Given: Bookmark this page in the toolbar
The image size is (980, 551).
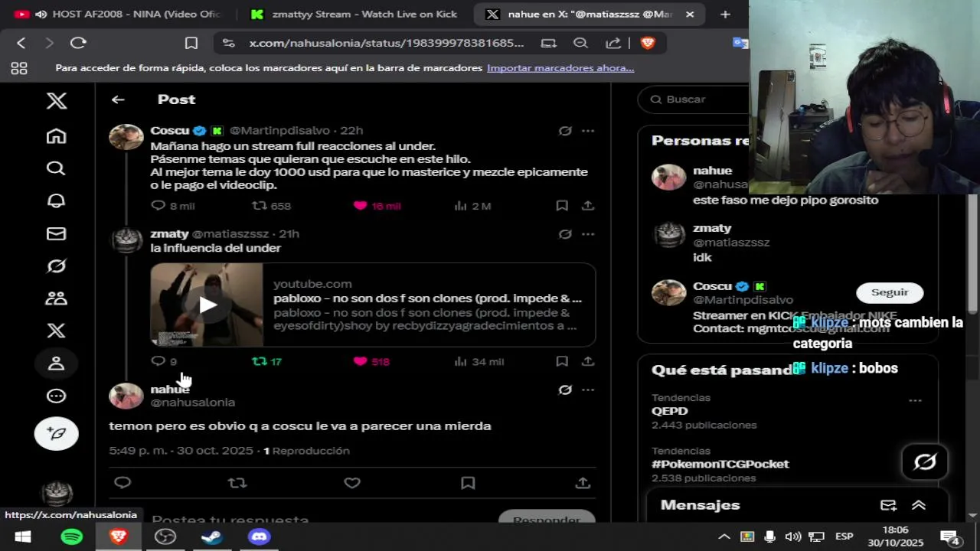Looking at the screenshot, I should (x=191, y=43).
